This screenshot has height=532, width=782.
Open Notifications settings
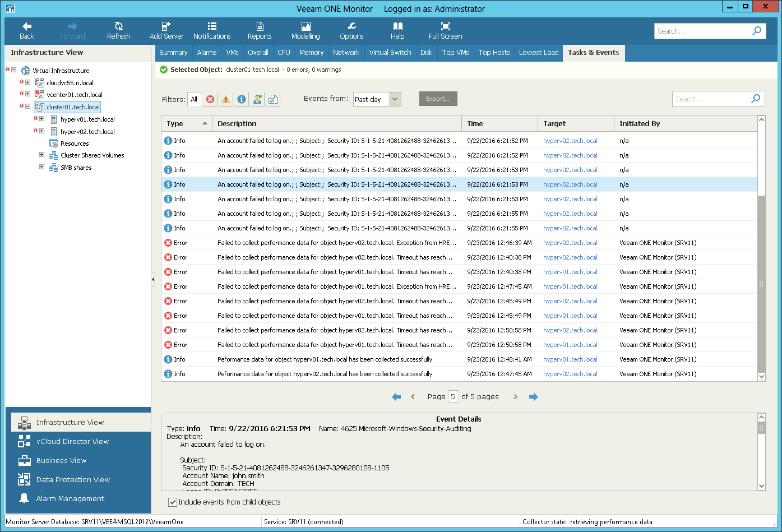pyautogui.click(x=212, y=31)
